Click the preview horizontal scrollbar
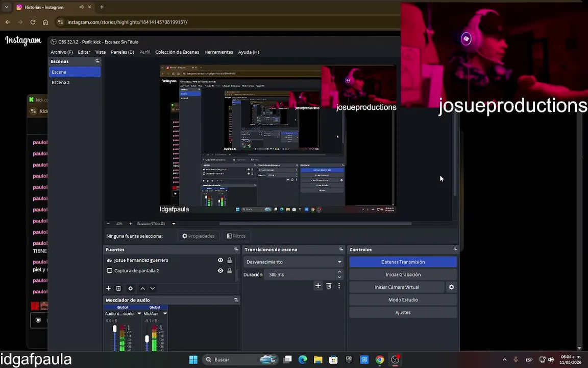This screenshot has width=588, height=368. point(315,223)
